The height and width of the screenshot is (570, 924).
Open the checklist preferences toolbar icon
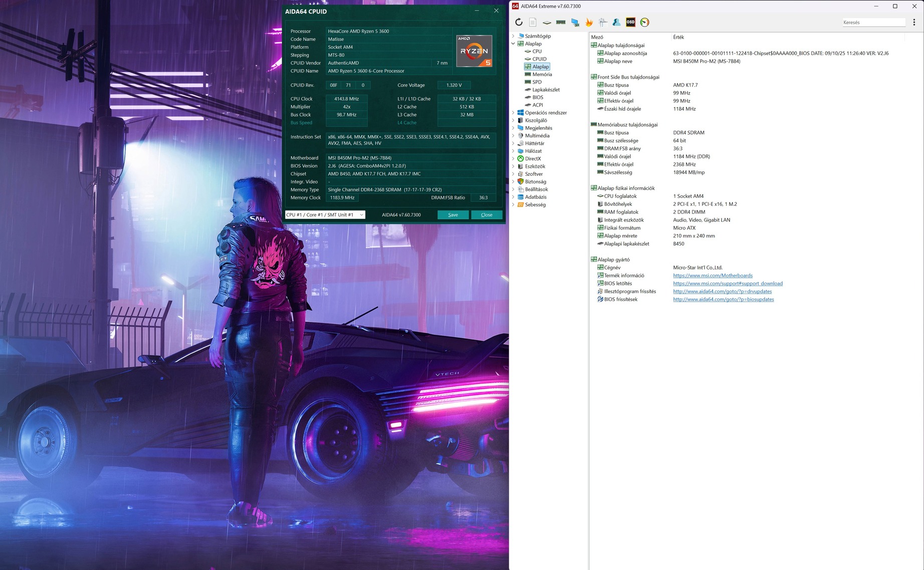tap(603, 22)
